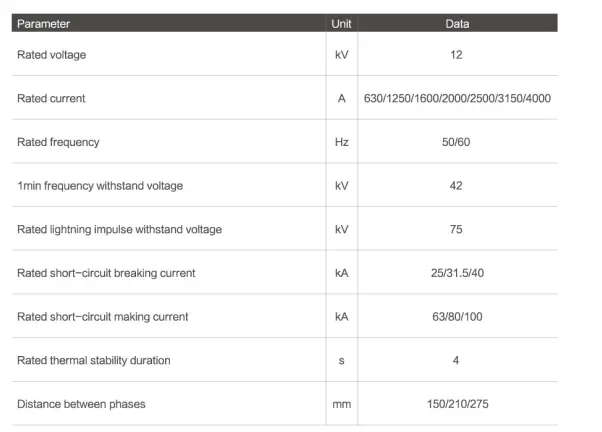Select the Rated voltage parameter label

coord(52,55)
